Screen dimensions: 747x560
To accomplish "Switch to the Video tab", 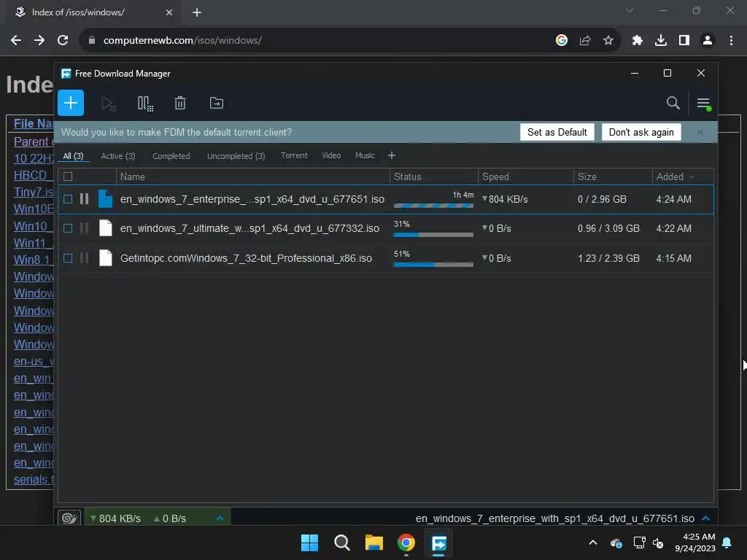I will pos(331,156).
